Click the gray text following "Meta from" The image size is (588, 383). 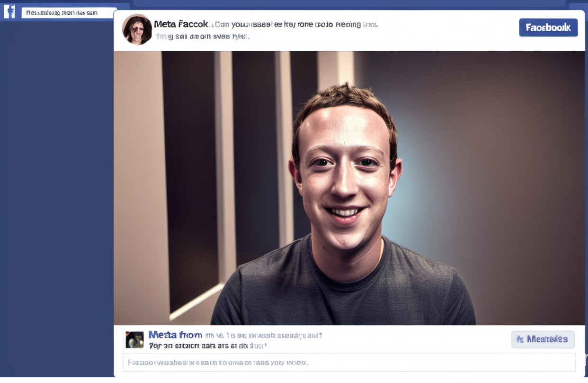pyautogui.click(x=264, y=336)
